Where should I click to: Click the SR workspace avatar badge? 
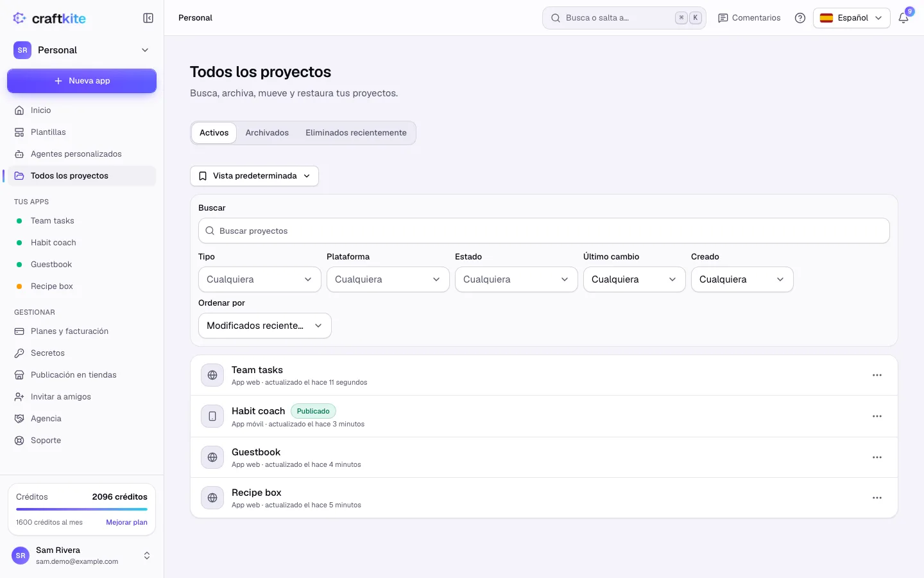(x=22, y=50)
